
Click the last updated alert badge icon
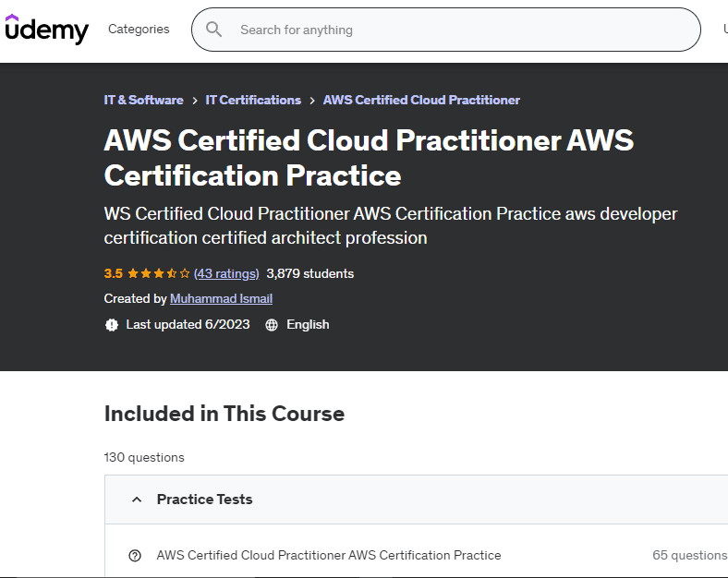click(x=112, y=325)
